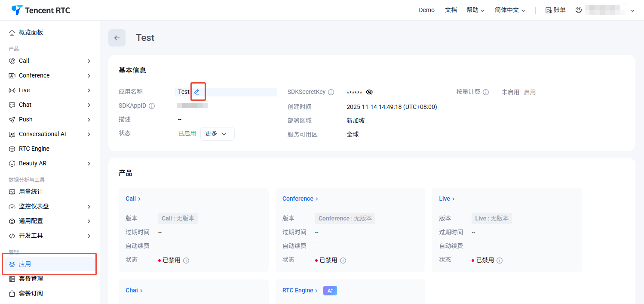Click the 账单 billing icon

(548, 10)
